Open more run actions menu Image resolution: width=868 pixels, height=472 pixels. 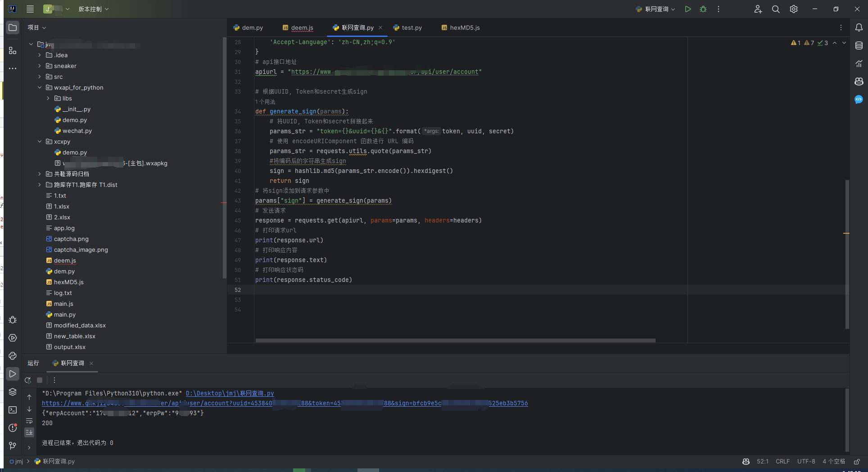pyautogui.click(x=719, y=9)
